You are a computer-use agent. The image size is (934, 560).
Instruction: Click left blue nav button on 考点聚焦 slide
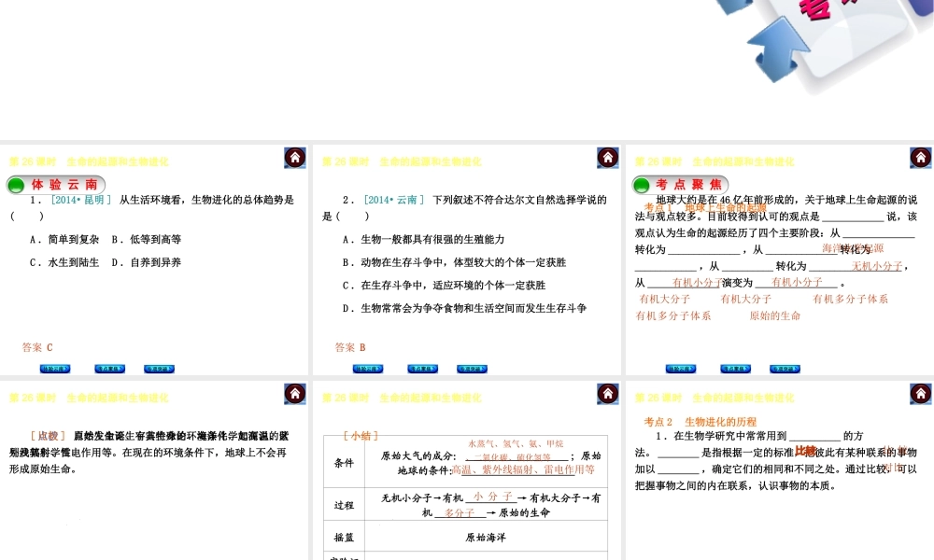click(x=680, y=369)
